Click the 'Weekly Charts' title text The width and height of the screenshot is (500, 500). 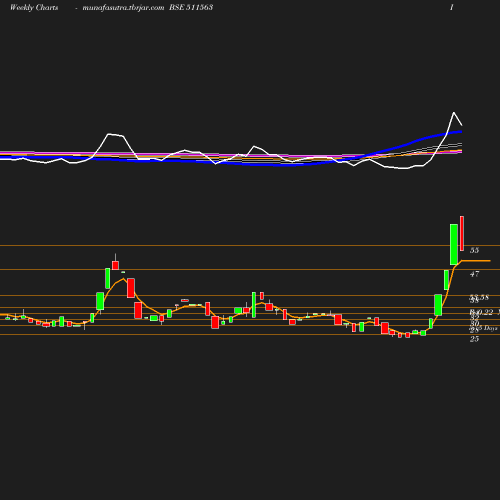tap(34, 7)
